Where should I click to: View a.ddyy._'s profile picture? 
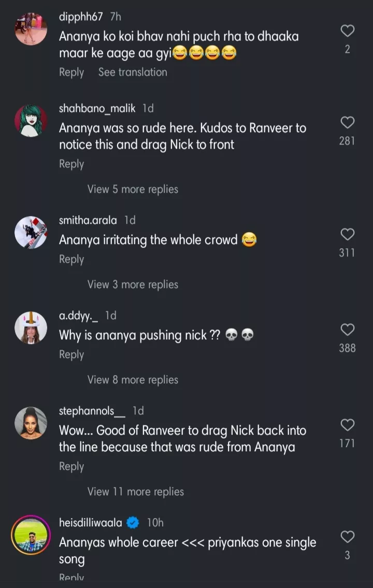click(x=31, y=328)
